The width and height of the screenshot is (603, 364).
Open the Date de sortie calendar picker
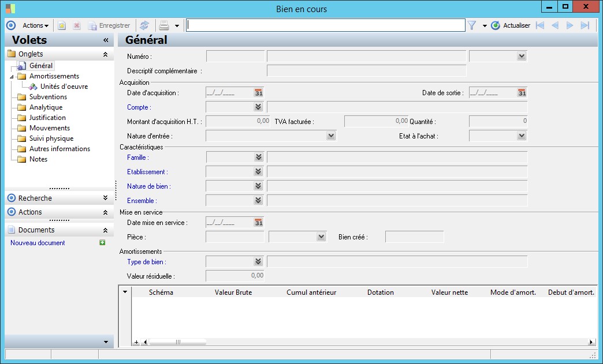(x=522, y=92)
